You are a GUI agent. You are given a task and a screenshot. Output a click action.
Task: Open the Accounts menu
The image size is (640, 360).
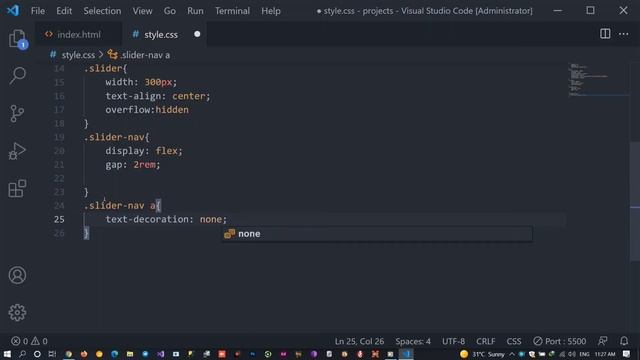click(x=17, y=275)
